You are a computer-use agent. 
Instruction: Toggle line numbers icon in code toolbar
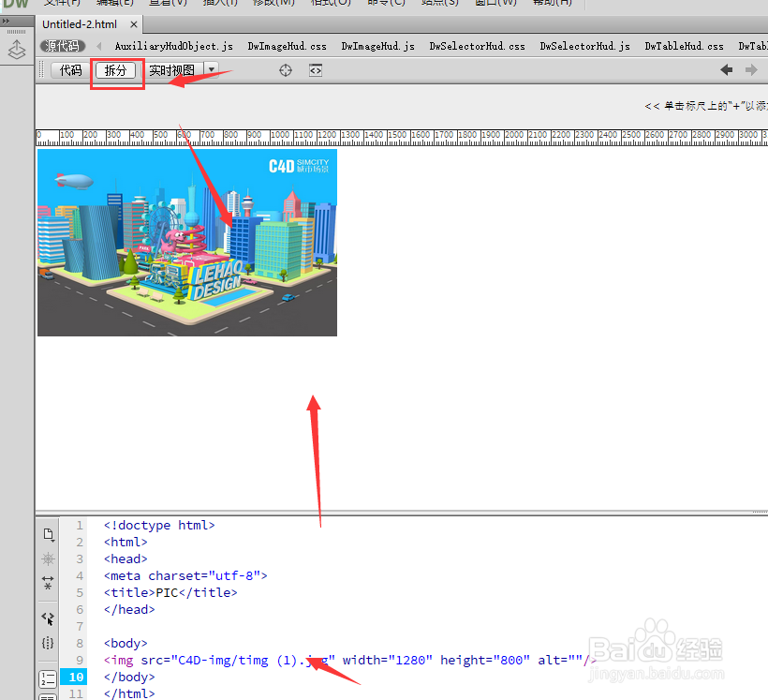coord(48,679)
